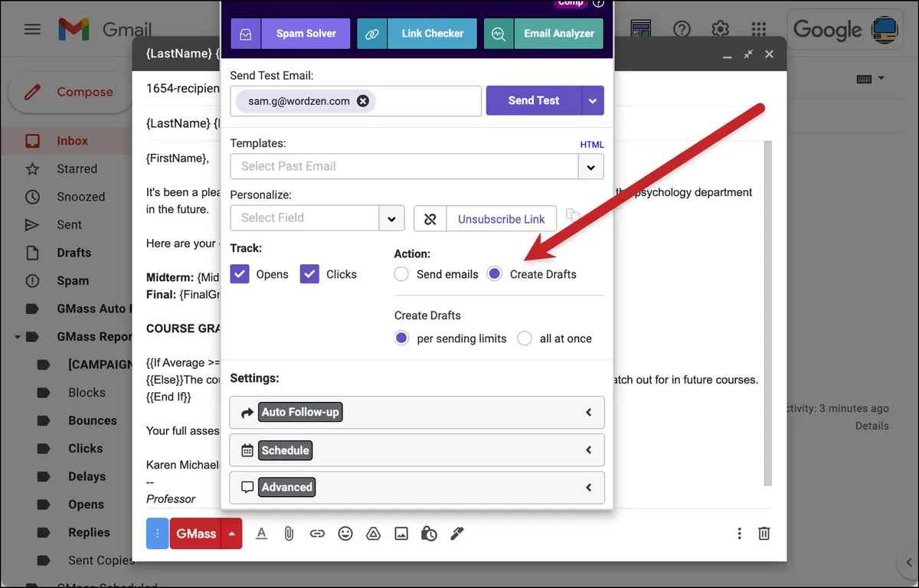Insert signature with the pen icon
This screenshot has height=588, width=919.
click(x=457, y=534)
